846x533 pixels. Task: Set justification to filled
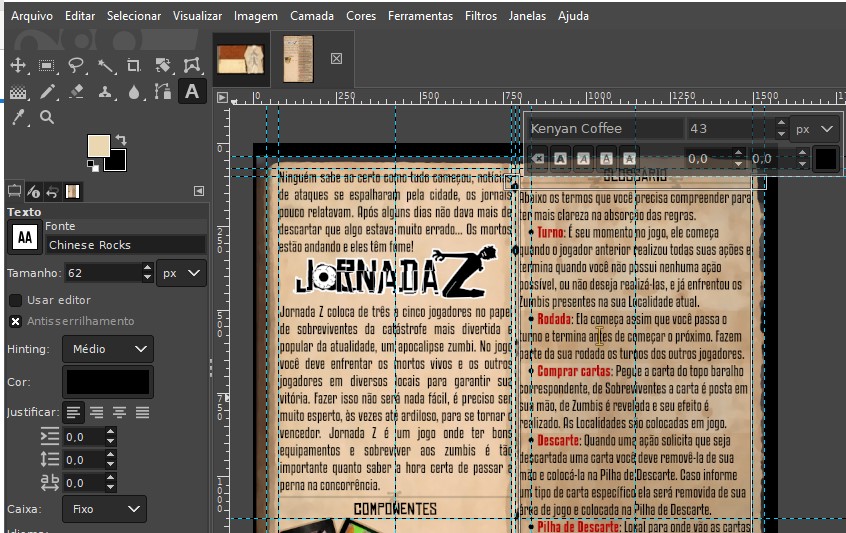tap(142, 413)
